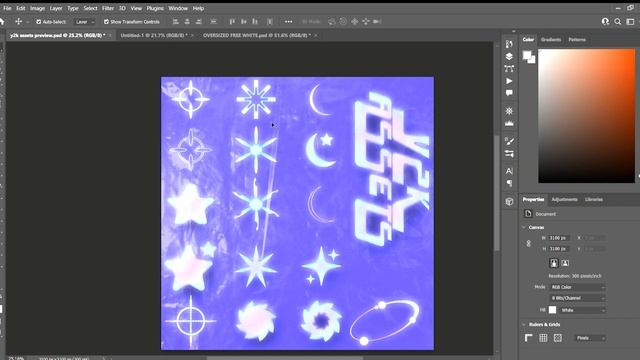This screenshot has width=640, height=360.
Task: Open the three-dots align more options
Action: point(289,22)
